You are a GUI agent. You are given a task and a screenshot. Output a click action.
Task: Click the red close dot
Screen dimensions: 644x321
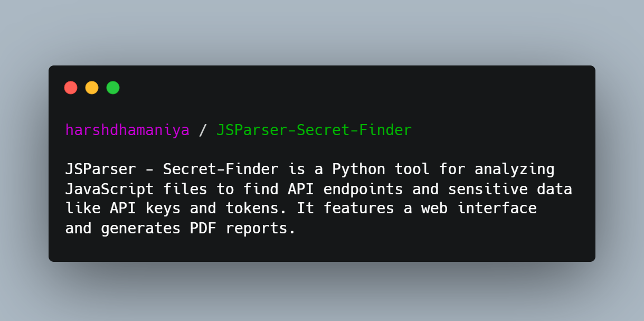click(x=71, y=88)
